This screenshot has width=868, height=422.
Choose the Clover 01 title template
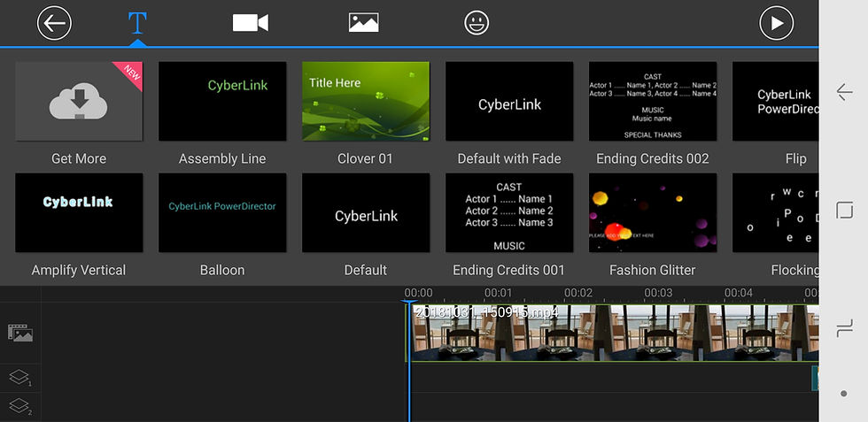366,101
